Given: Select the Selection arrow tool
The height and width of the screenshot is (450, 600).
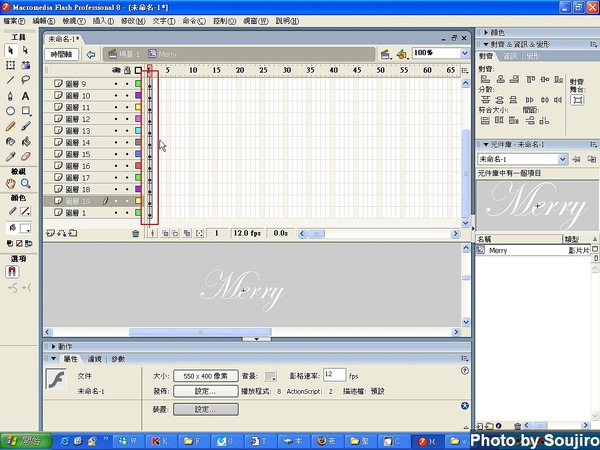Looking at the screenshot, I should [10, 50].
